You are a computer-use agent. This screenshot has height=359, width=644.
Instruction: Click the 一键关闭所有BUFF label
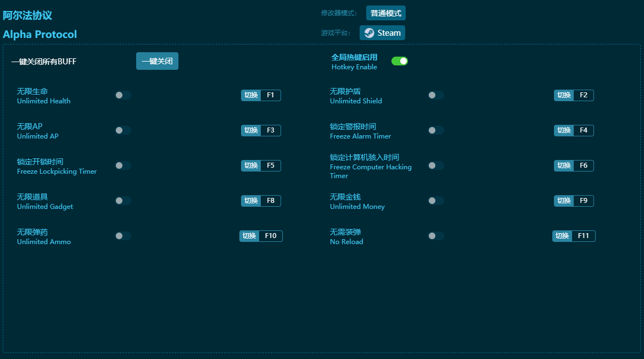coord(44,62)
